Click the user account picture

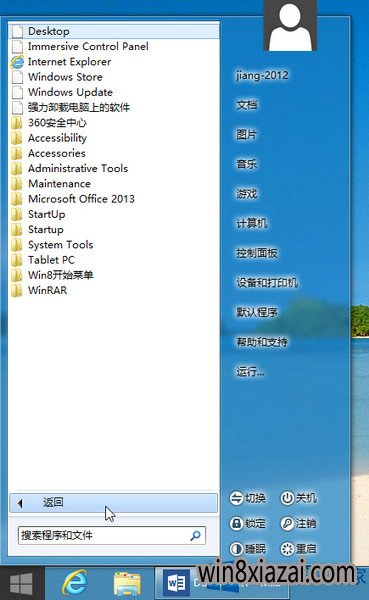coord(290,25)
